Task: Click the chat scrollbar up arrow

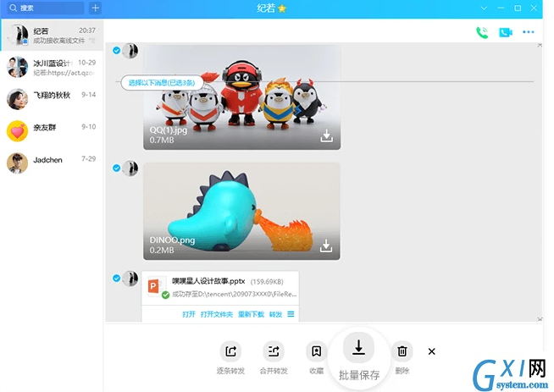Action: click(x=540, y=45)
